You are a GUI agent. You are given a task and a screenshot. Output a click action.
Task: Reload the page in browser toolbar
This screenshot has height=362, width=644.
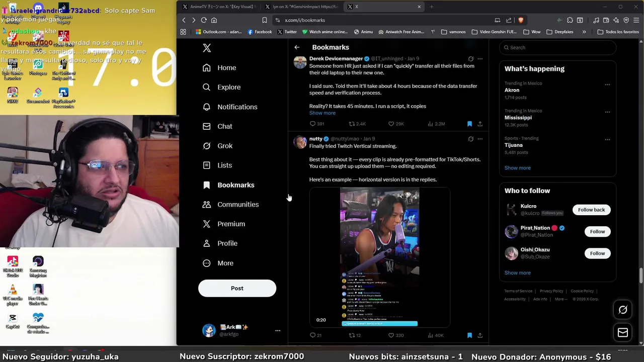click(204, 20)
